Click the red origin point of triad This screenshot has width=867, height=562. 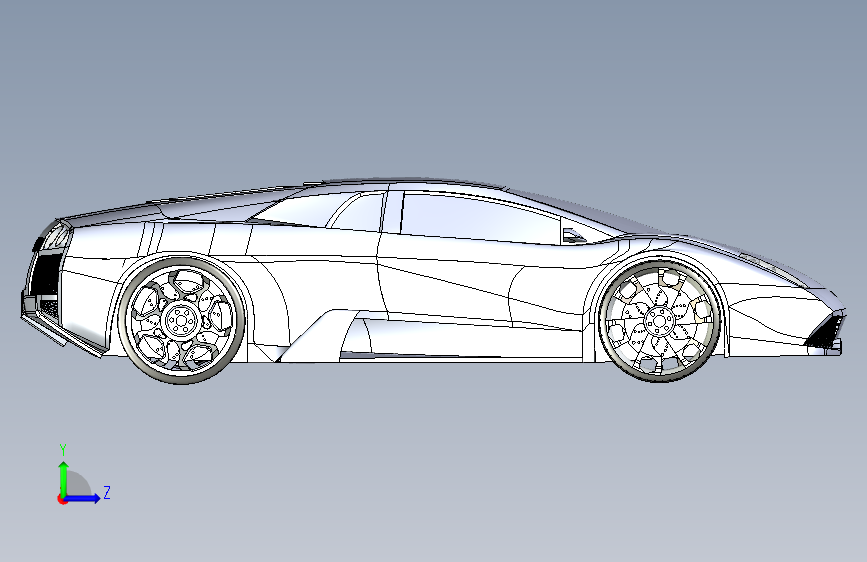pyautogui.click(x=62, y=499)
